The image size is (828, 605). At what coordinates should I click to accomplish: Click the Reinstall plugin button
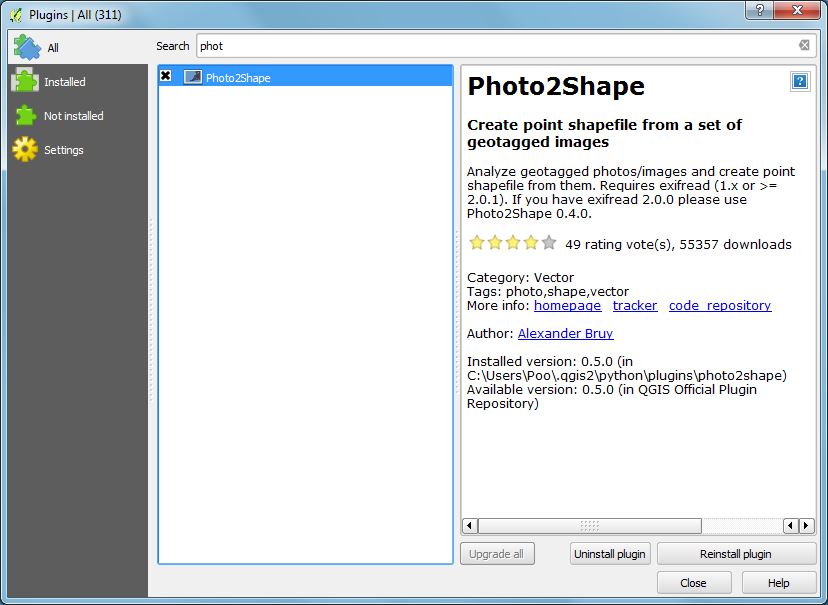(736, 554)
